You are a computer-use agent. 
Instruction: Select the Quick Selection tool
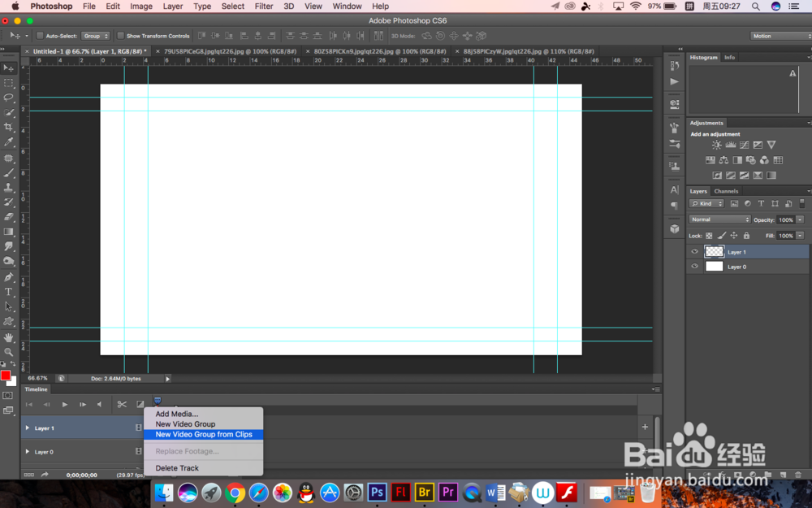(x=8, y=112)
